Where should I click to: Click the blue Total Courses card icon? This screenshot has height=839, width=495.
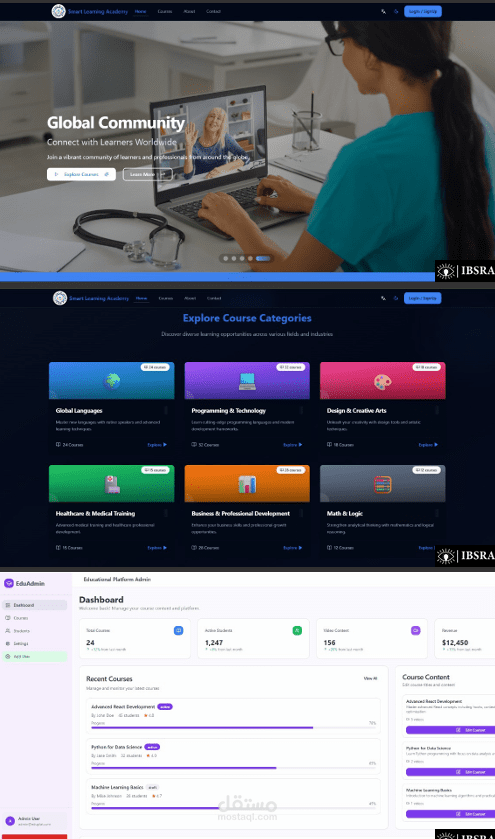point(179,631)
